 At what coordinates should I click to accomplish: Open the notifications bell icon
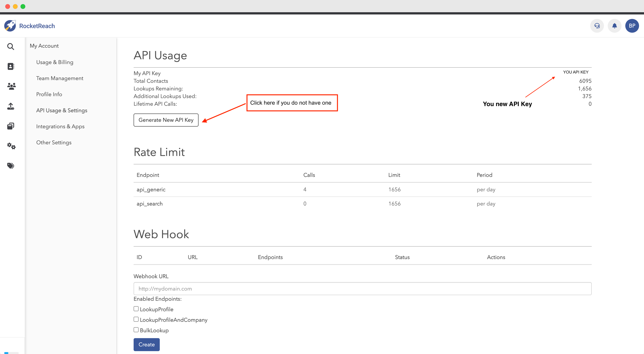click(614, 26)
